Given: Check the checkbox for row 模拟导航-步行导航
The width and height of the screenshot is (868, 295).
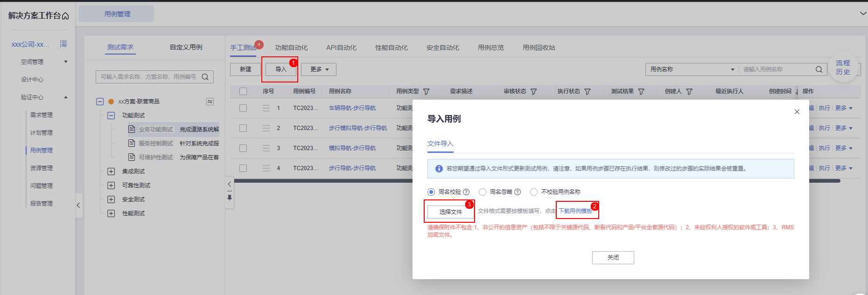Looking at the screenshot, I should pos(243,148).
